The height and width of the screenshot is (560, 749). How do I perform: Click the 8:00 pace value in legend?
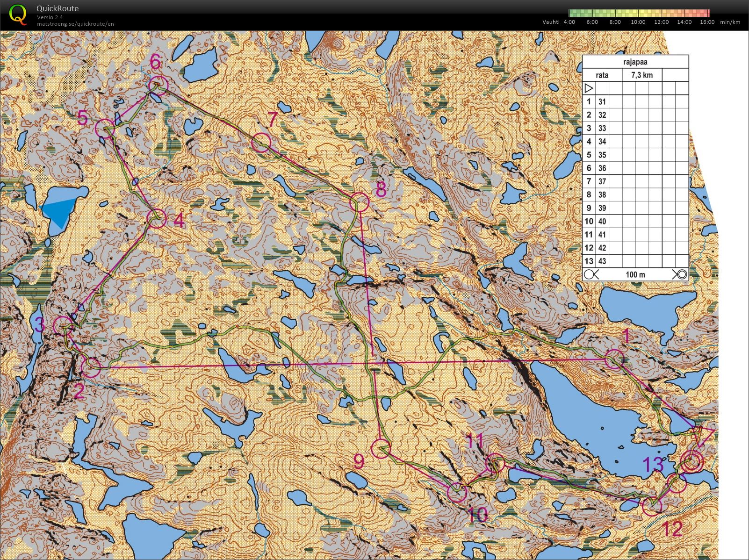click(x=615, y=22)
